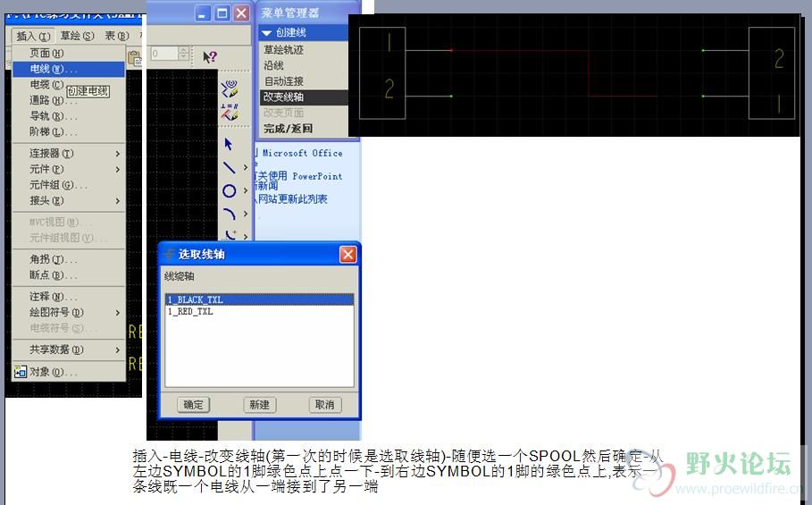
Task: Choose 角拐 menu entry
Action: click(69, 259)
